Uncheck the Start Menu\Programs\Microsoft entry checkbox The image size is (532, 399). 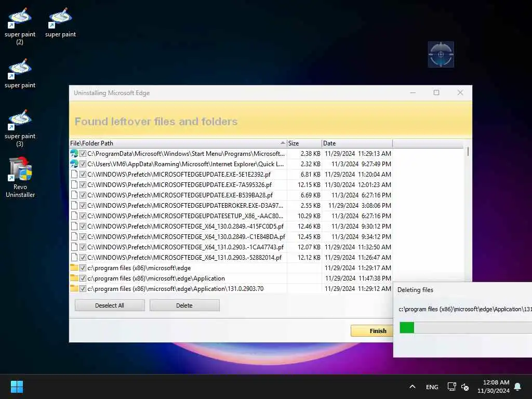click(x=83, y=154)
